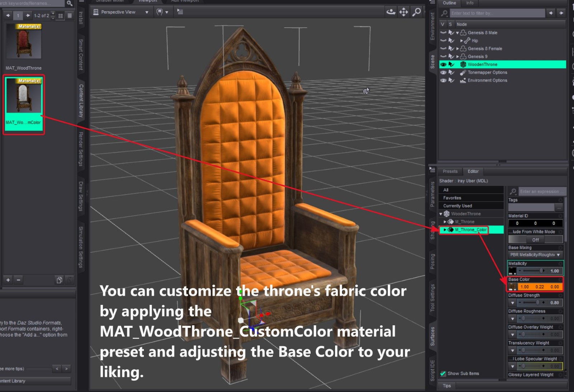Open the Metallicity property gear icon
Screen dimensions: 574x392
click(x=560, y=264)
